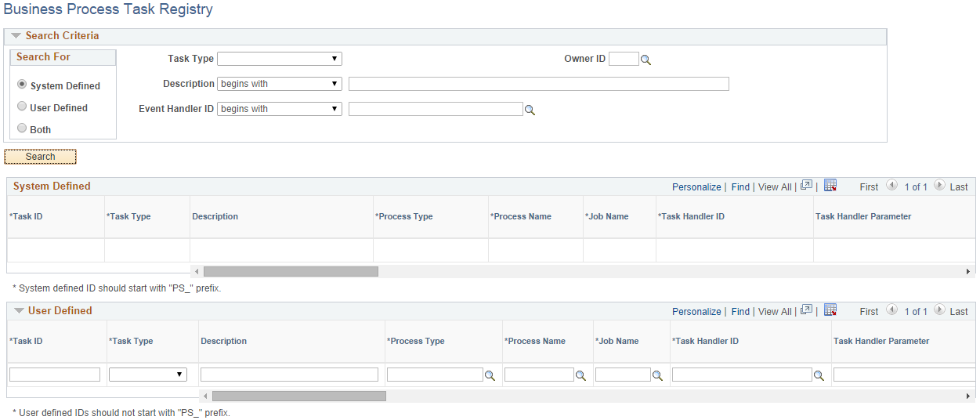Open new window icon in System Defined grid
The width and height of the screenshot is (980, 420).
point(806,186)
